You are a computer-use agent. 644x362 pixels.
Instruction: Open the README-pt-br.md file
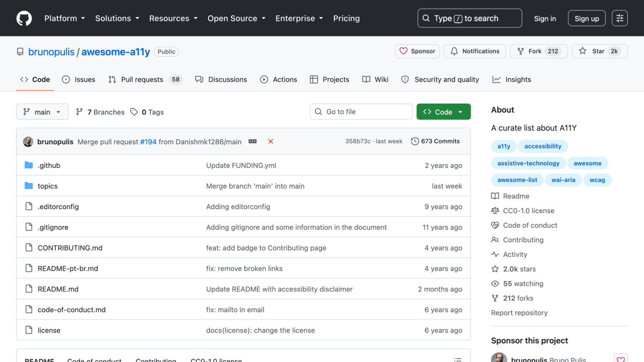tap(68, 269)
